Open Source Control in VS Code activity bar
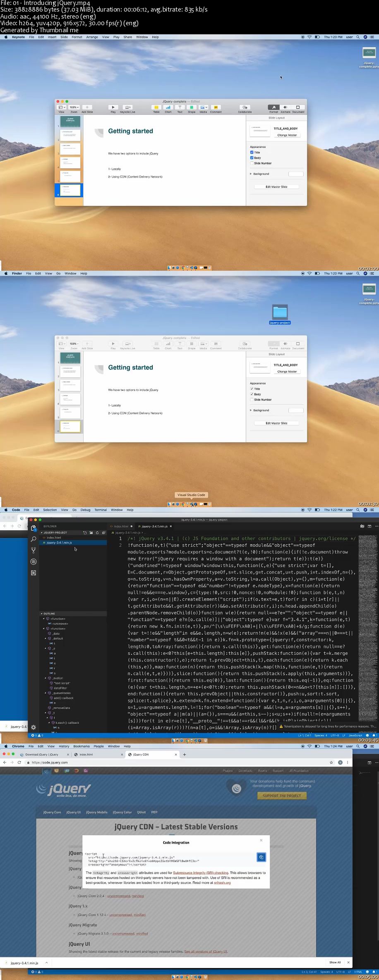Viewport: 379px width, 980px height. click(34, 551)
